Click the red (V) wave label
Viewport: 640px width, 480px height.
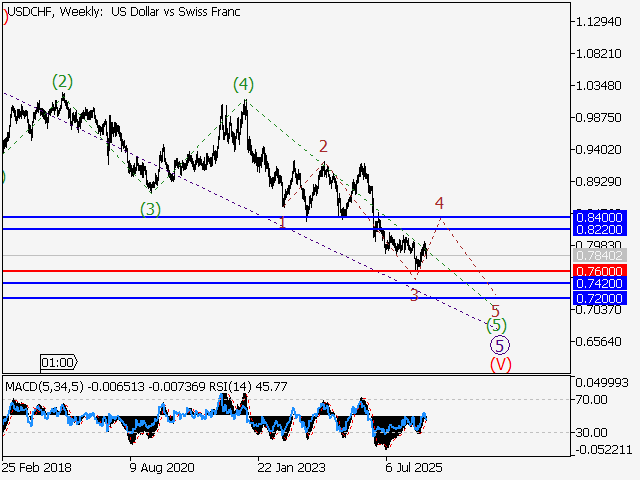500,364
